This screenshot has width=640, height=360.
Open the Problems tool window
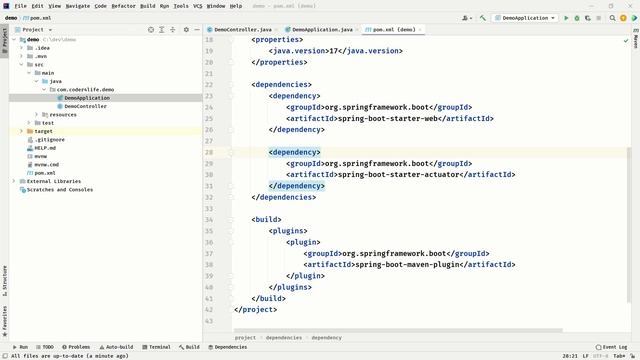[x=76, y=347]
